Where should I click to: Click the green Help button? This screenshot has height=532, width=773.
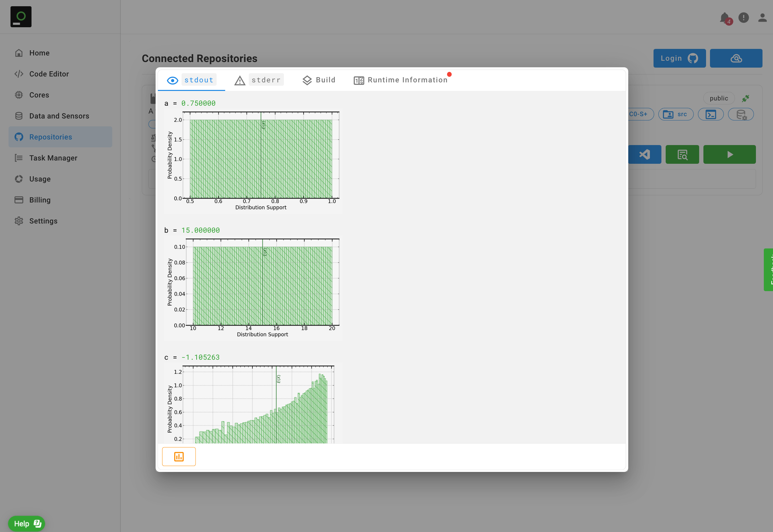(26, 523)
